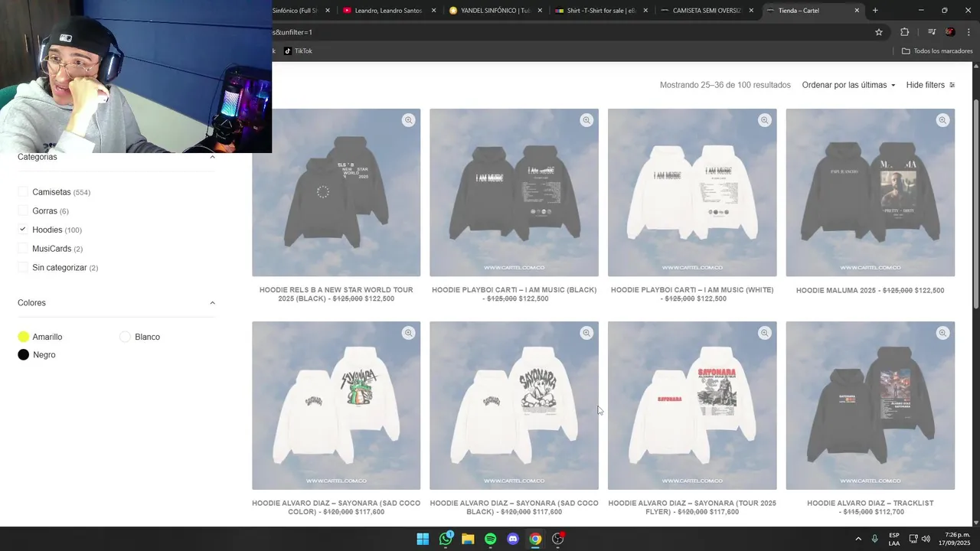
Task: Open Todos los marcadores folder
Action: [x=937, y=51]
